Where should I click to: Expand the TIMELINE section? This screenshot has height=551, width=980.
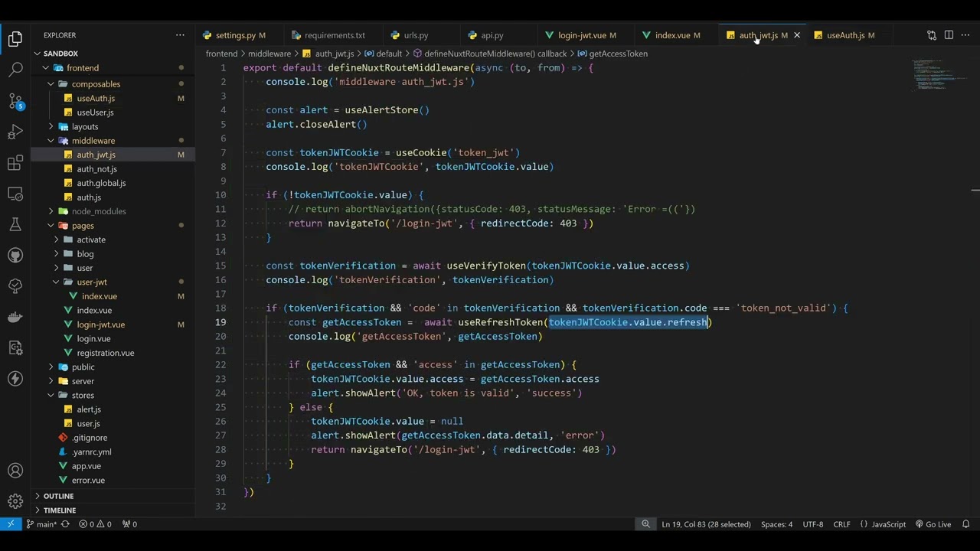(59, 510)
